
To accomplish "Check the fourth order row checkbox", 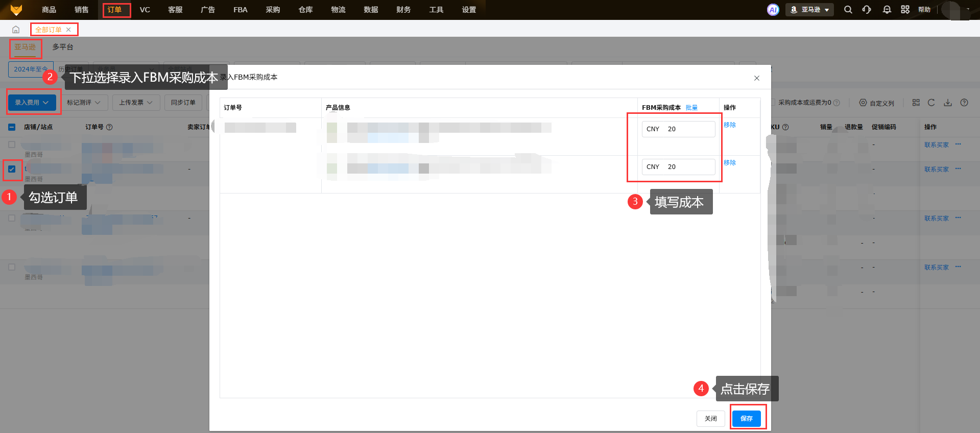I will [12, 267].
